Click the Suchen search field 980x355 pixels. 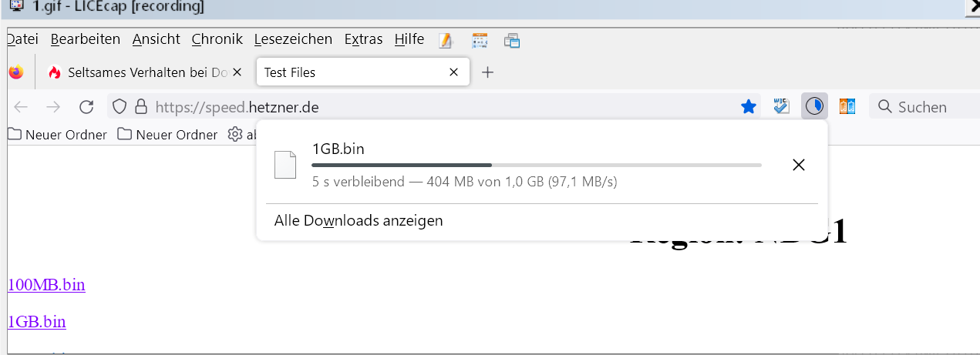(x=925, y=107)
